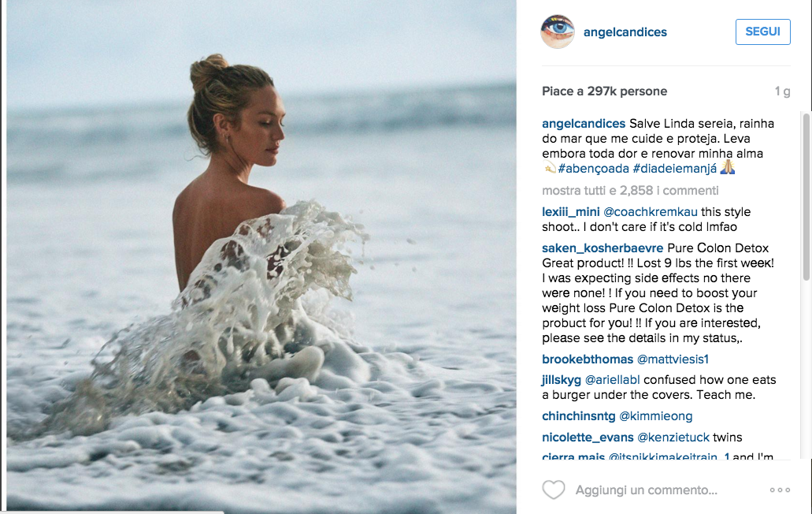Click the @mattviesis1 mention

point(673,359)
